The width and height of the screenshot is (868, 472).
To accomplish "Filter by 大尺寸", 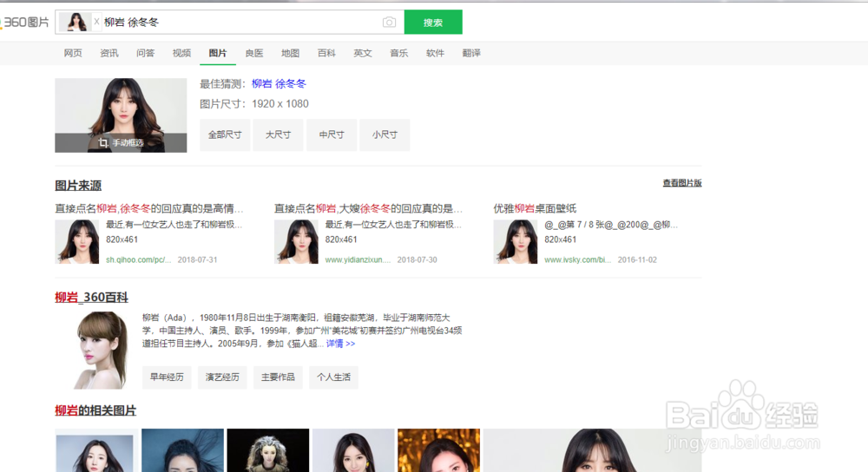I will tap(278, 134).
